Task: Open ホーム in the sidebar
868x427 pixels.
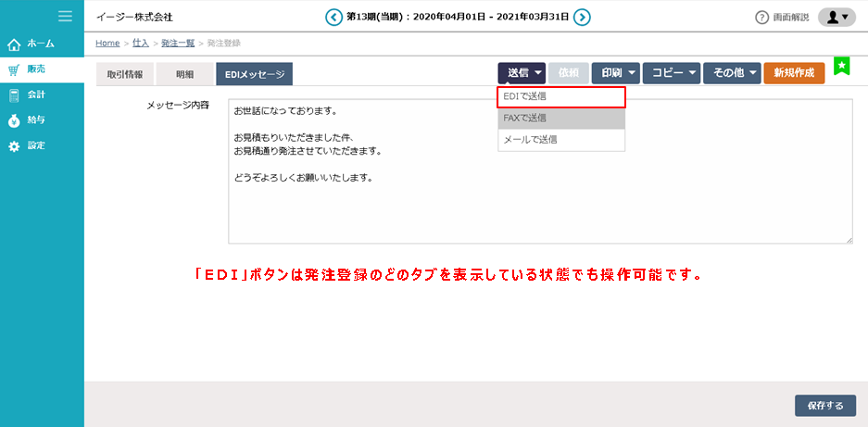Action: (41, 44)
